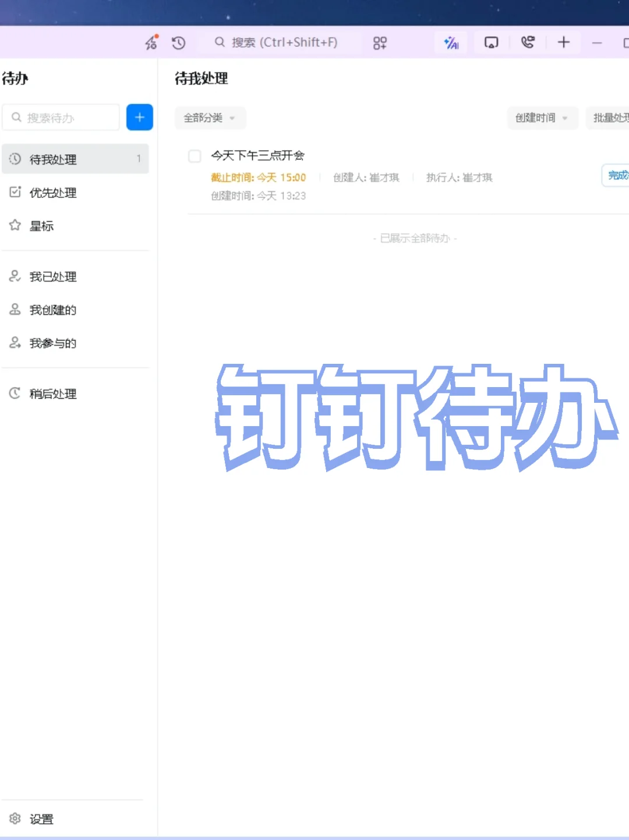
Task: Mark the meeting todo as 完成
Action: [617, 175]
